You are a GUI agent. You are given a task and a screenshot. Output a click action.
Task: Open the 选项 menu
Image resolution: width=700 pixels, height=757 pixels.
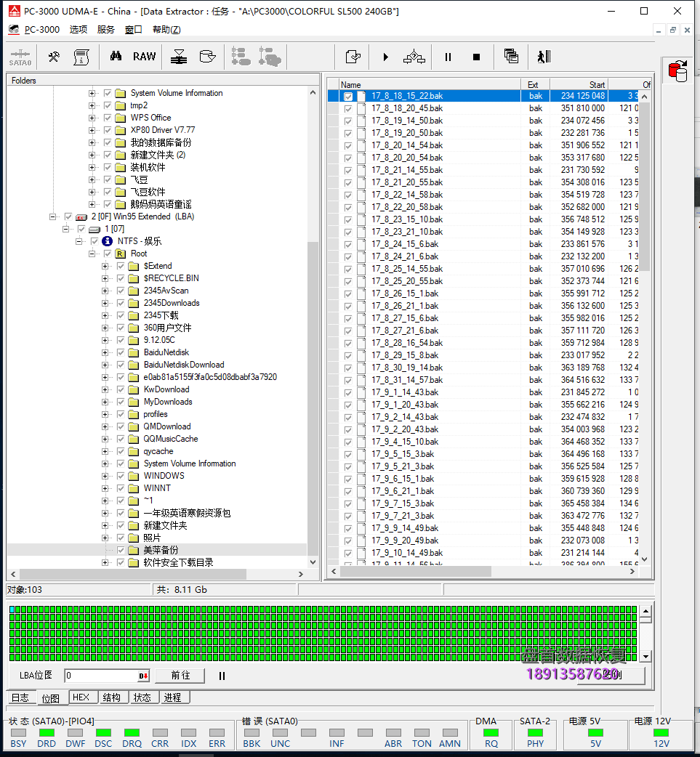coord(79,30)
